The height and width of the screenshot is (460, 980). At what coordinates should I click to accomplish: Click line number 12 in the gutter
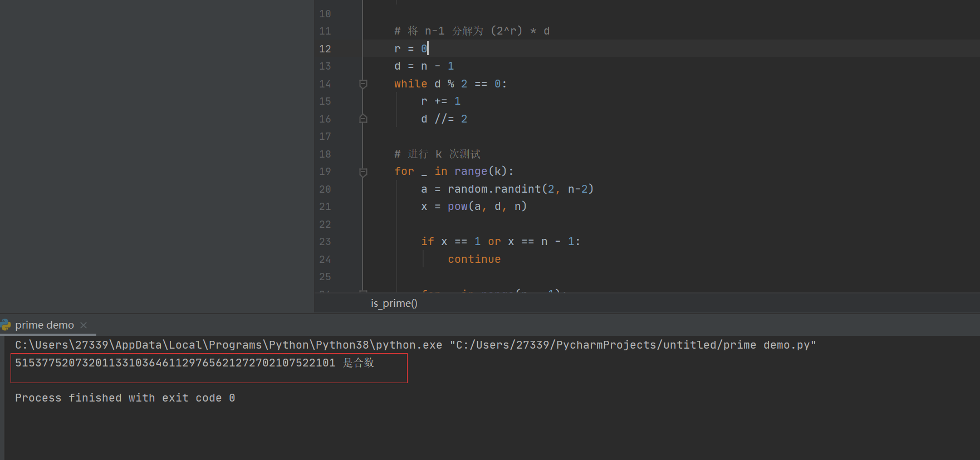(x=325, y=49)
